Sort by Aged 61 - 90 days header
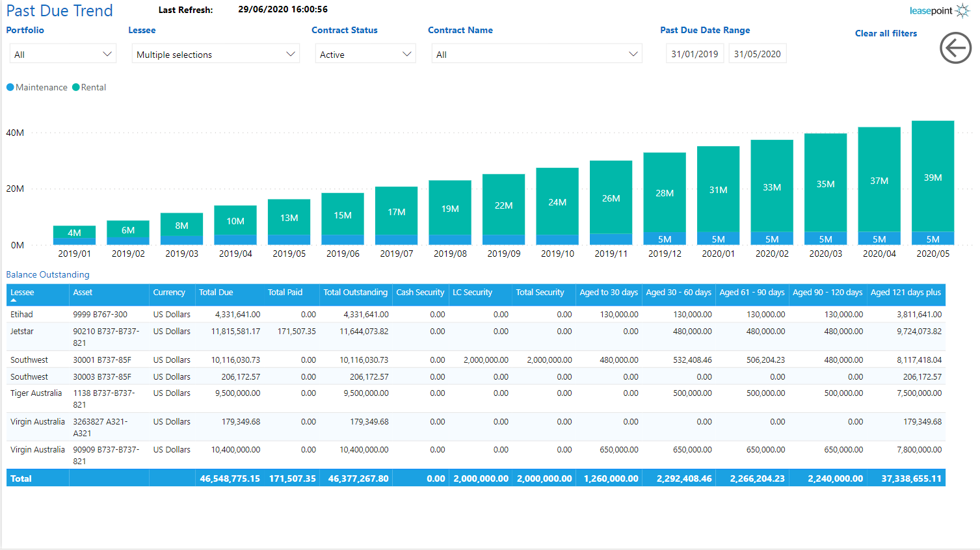 tap(752, 295)
